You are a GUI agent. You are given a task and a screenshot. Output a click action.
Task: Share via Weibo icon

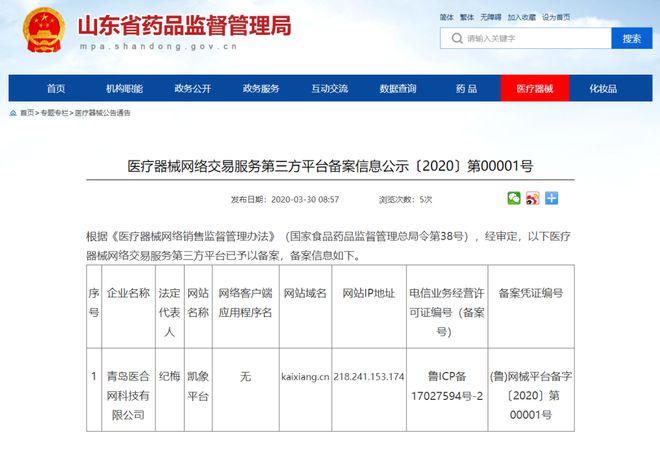[532, 198]
